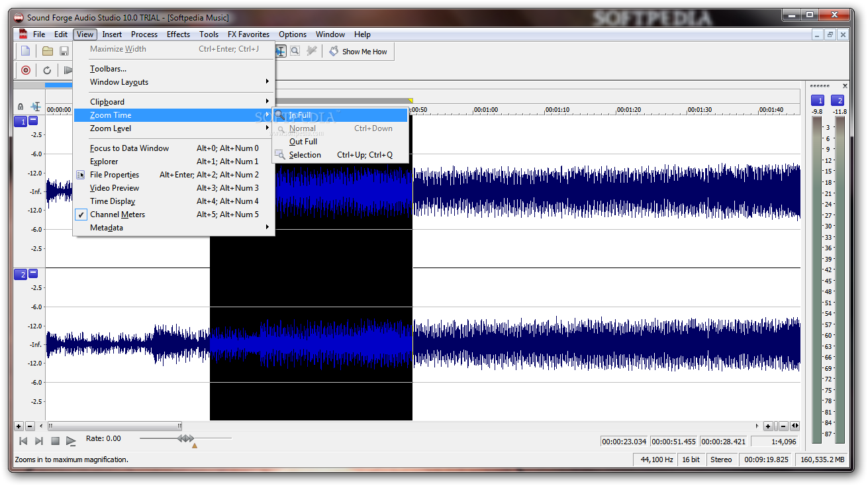Click the lock icon beside the ruler
The image size is (868, 486).
(x=21, y=107)
